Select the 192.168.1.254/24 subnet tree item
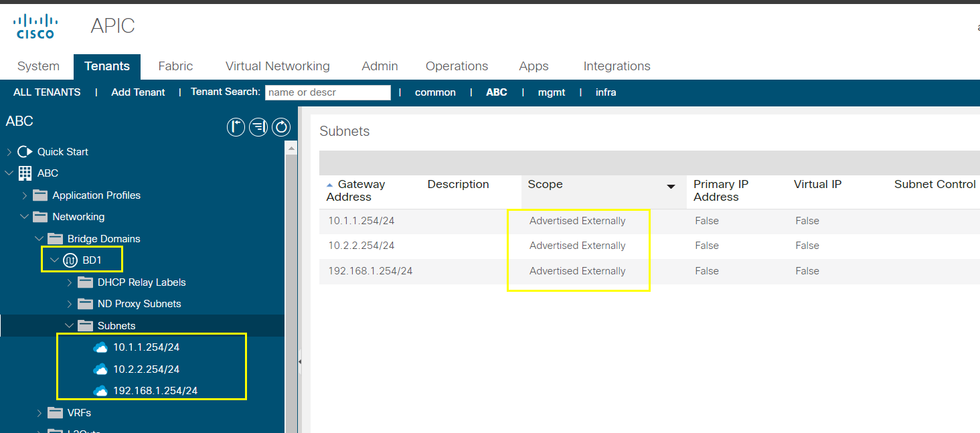The image size is (980, 433). tap(155, 391)
